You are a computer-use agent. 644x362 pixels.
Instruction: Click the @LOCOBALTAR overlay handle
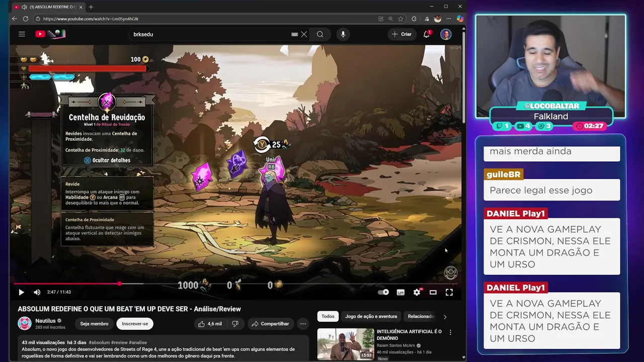point(551,106)
